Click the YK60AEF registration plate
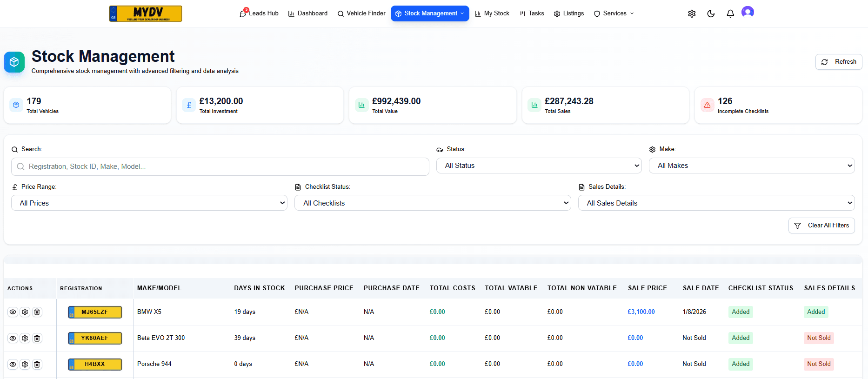This screenshot has width=868, height=379. [x=95, y=338]
